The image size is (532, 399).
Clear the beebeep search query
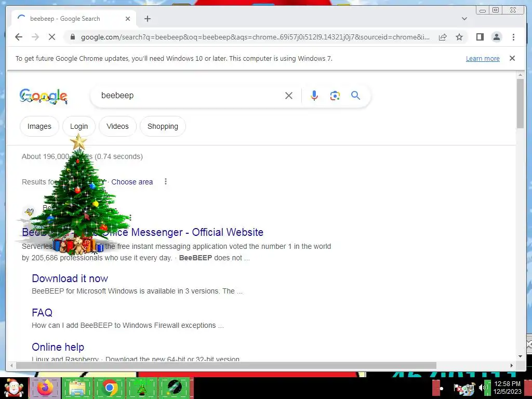pos(289,96)
